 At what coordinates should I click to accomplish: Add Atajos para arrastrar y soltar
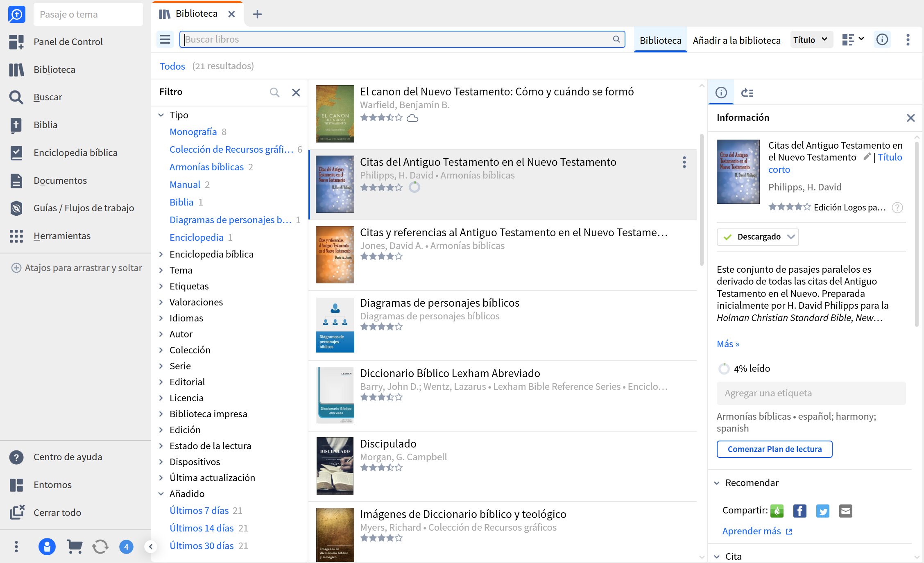click(x=77, y=268)
